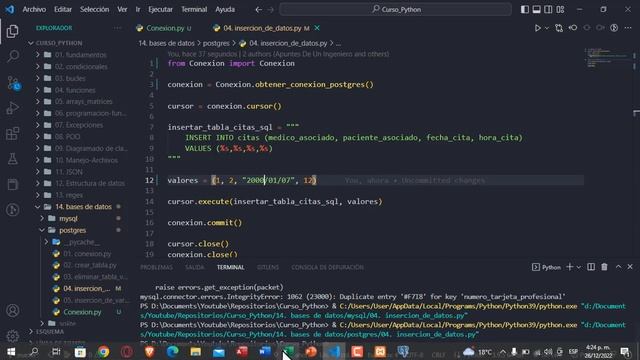Open Explorer panel ellipsis menu
Screen dimensions: 640x360
coord(118,28)
